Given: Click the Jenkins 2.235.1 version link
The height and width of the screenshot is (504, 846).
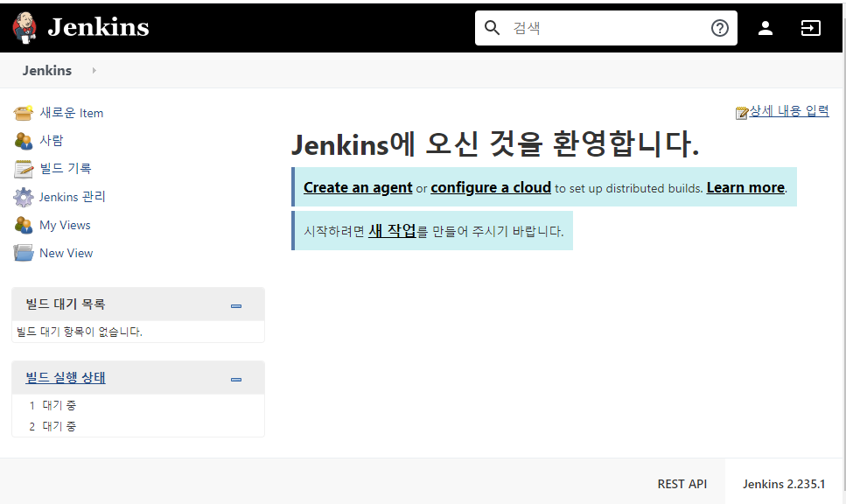Looking at the screenshot, I should coord(783,484).
